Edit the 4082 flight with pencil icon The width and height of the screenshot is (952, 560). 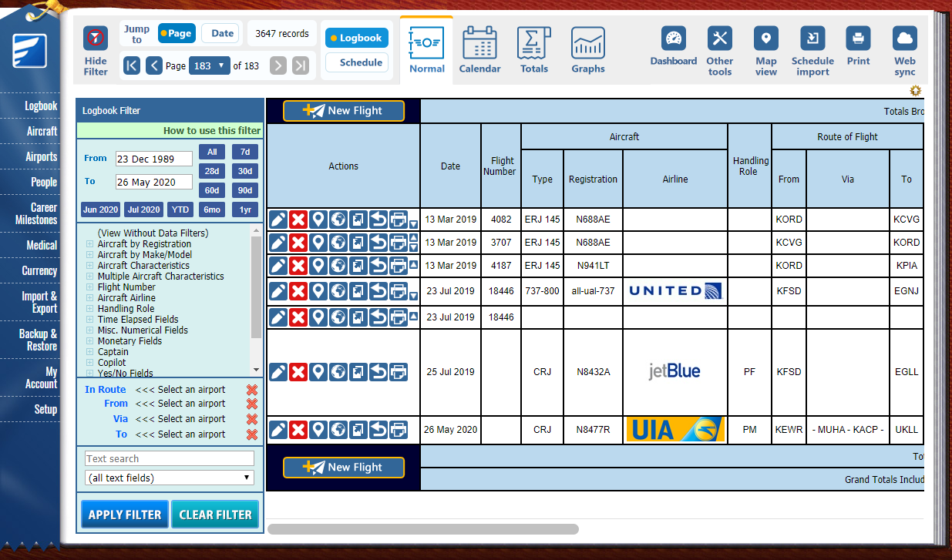pos(278,220)
